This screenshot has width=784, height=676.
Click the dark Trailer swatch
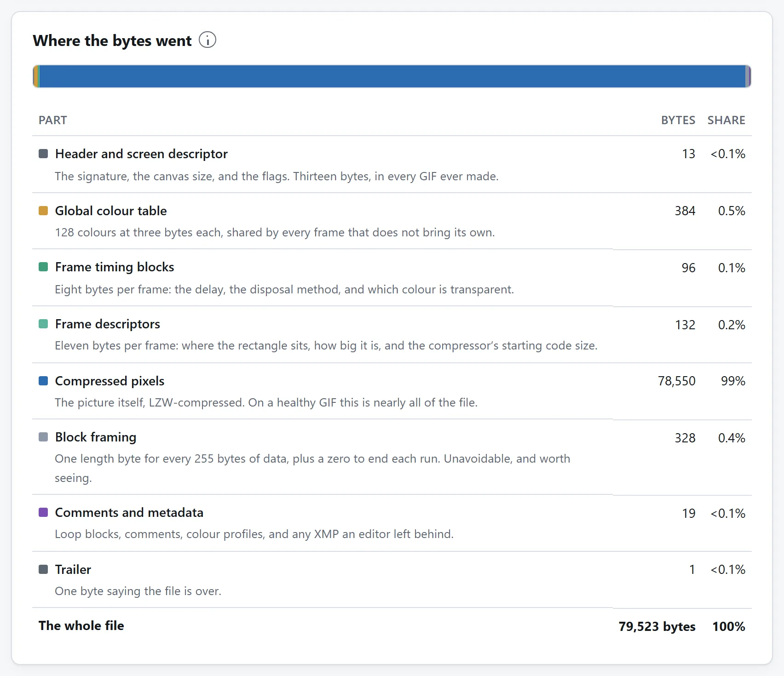[x=43, y=569]
